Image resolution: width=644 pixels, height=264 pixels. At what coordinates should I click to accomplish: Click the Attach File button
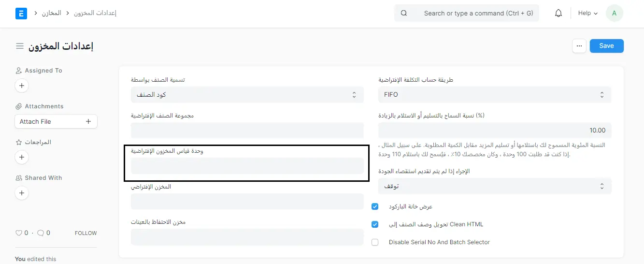click(56, 121)
